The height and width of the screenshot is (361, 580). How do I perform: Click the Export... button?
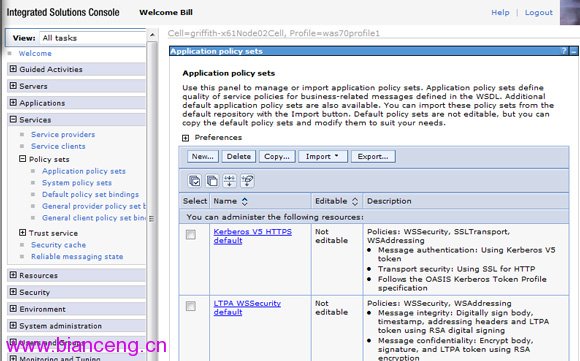[x=373, y=156]
